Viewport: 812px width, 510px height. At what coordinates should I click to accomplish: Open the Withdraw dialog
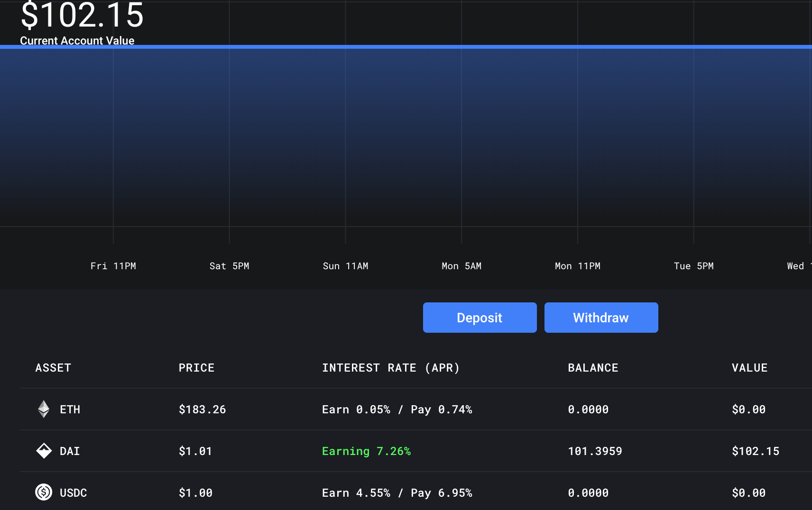tap(601, 318)
